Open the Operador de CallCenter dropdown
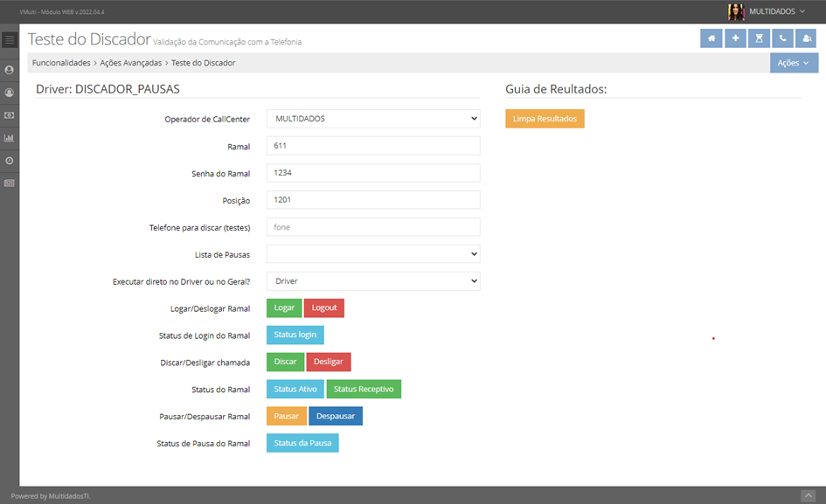 pyautogui.click(x=373, y=119)
